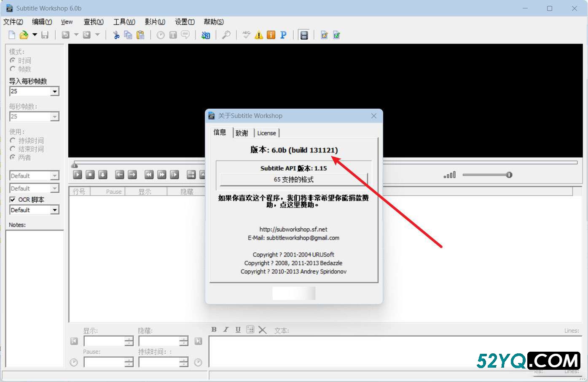Click the 65 支持的格式 button
Image resolution: width=588 pixels, height=382 pixels.
294,179
